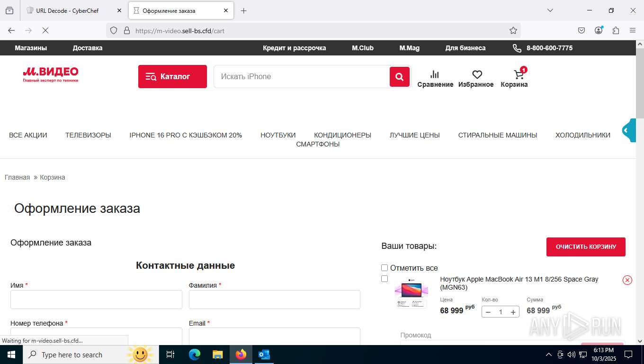
Task: Close the URL Decode - CyberChef tab
Action: tap(119, 10)
